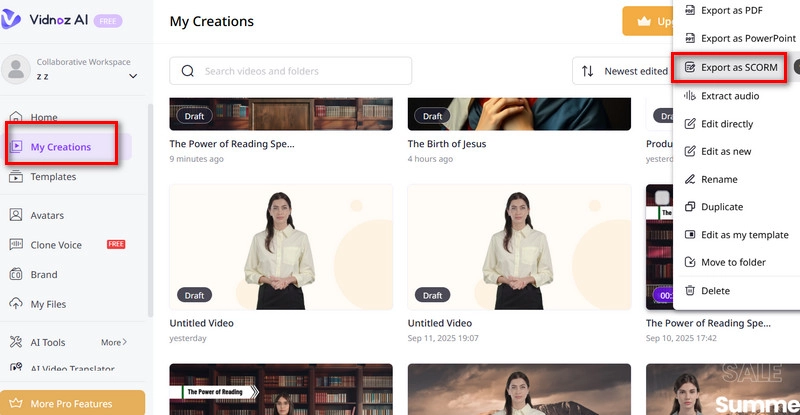Image resolution: width=800 pixels, height=415 pixels.
Task: Choose Edit as my template
Action: coord(745,235)
